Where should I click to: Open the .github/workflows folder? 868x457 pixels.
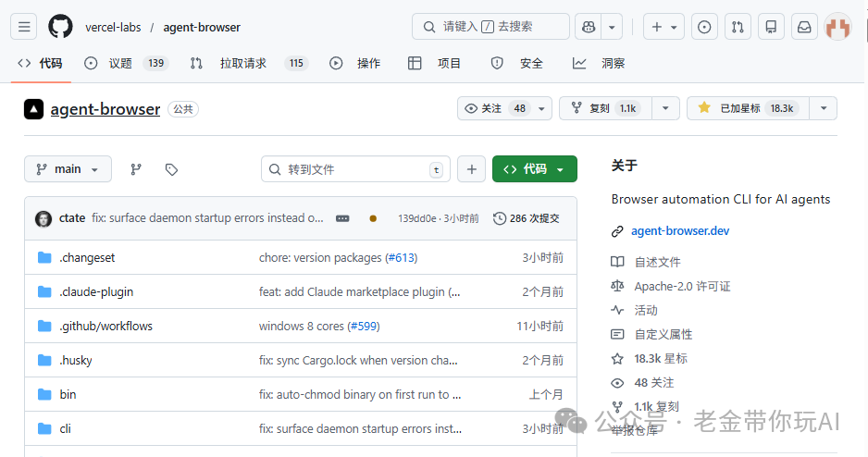[x=105, y=326]
